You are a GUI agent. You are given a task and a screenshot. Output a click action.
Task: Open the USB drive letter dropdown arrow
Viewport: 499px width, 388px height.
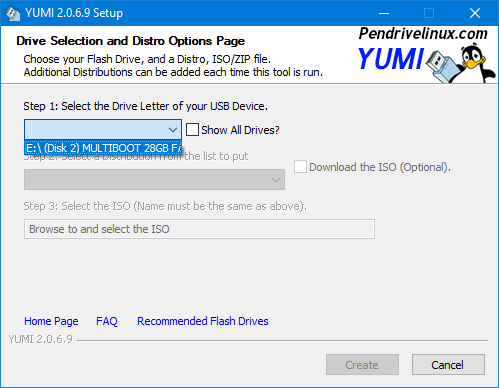[173, 130]
